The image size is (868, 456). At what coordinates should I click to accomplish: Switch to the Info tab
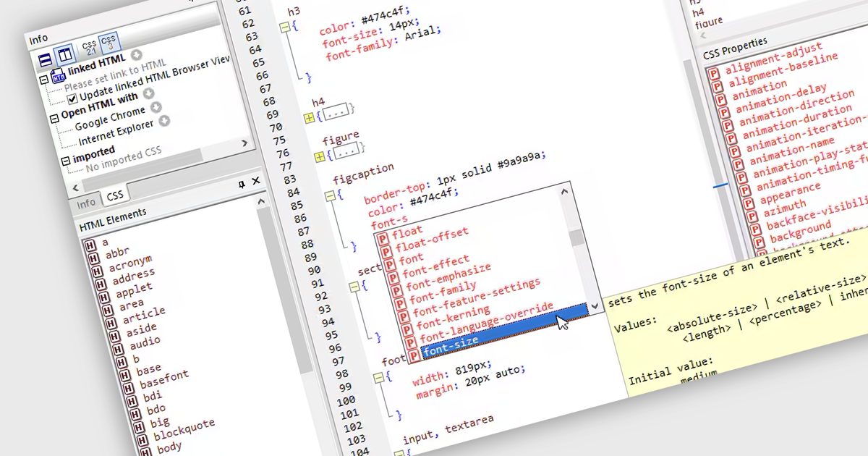[x=86, y=202]
